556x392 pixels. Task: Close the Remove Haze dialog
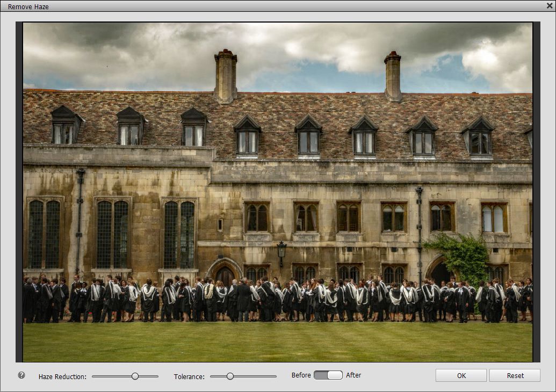point(550,6)
